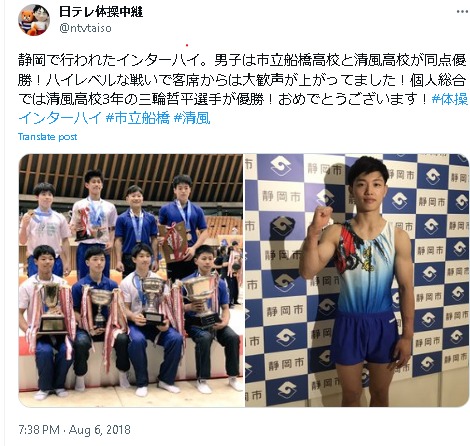Click the @ntvtaiso handle
Viewport: 470px width, 446px height.
point(85,28)
